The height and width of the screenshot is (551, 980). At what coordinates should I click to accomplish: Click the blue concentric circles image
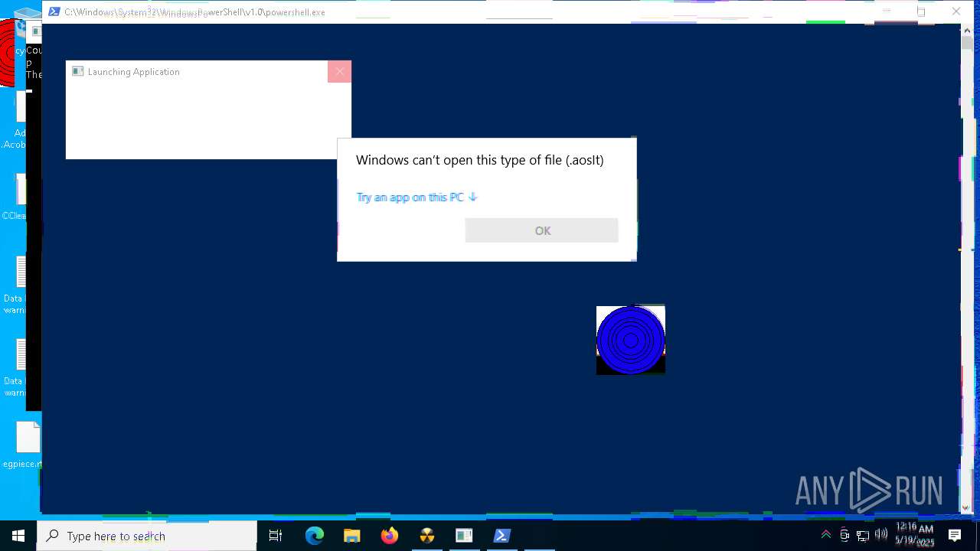[x=631, y=341]
